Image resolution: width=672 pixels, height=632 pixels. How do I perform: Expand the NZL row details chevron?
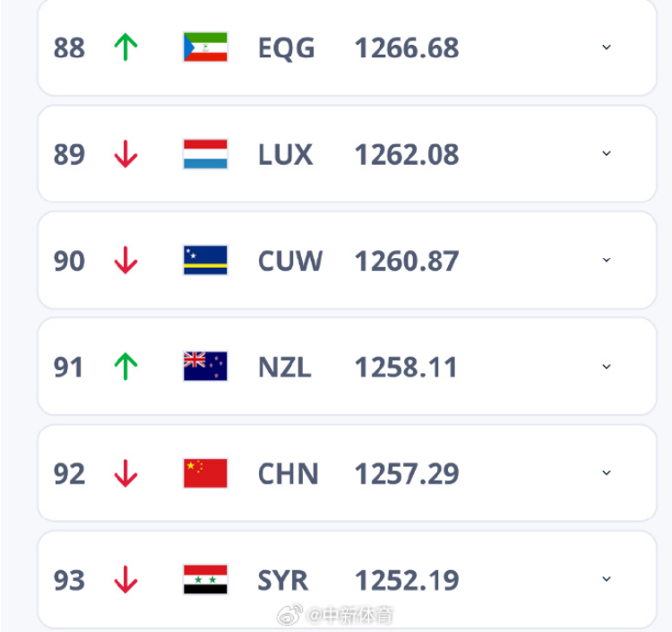point(607,367)
